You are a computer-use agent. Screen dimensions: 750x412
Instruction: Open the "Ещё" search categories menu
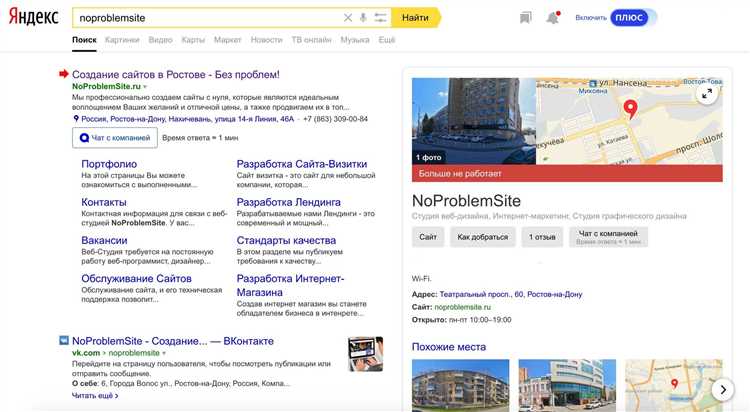pos(387,40)
